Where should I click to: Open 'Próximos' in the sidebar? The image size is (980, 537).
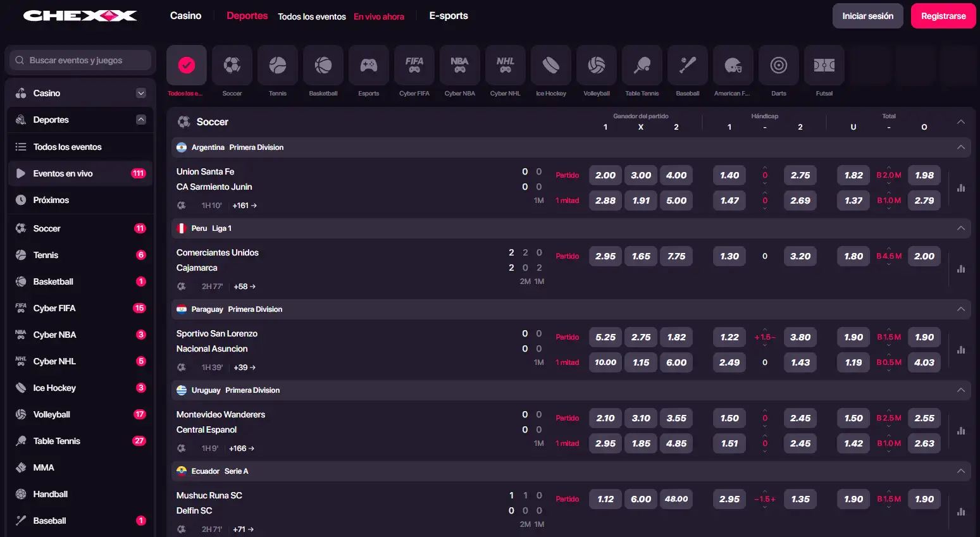[80, 200]
